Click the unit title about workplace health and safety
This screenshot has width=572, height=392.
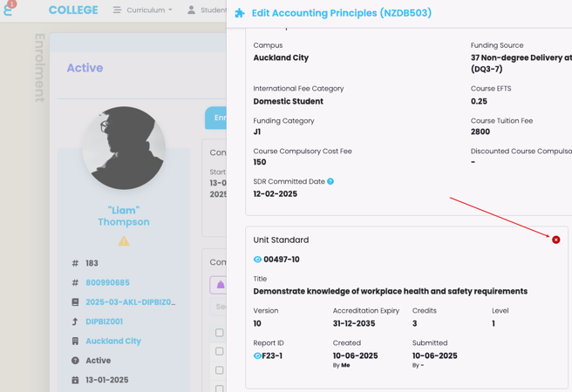[x=391, y=292]
